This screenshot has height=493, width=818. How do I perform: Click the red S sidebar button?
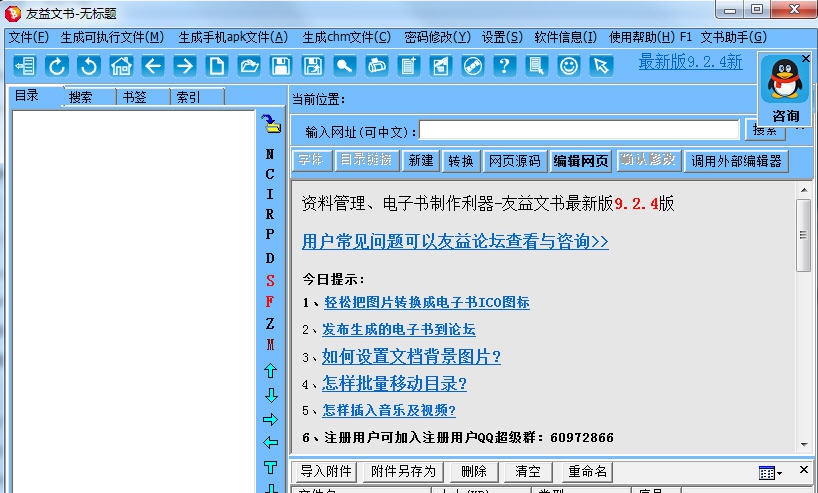(x=270, y=281)
